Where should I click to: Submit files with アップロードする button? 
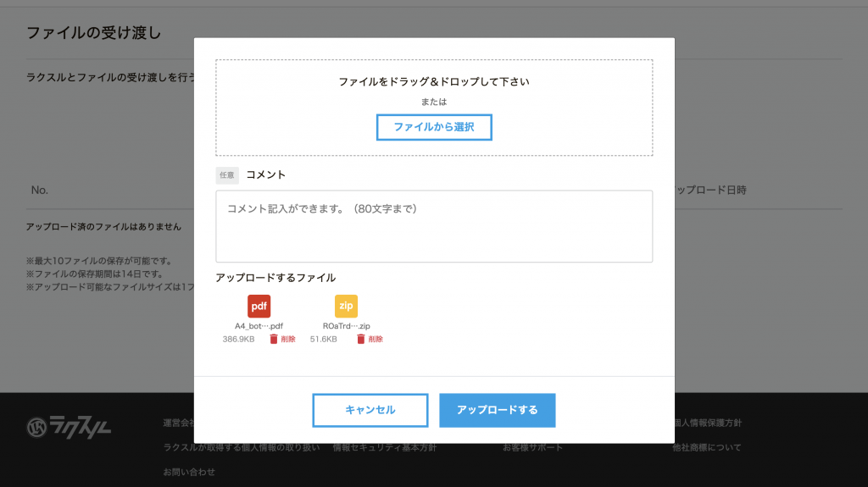(497, 410)
